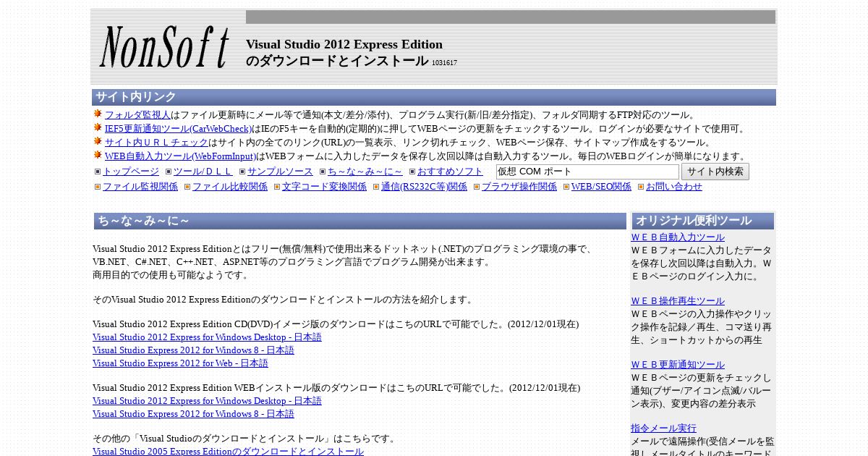This screenshot has width=868, height=456.
Task: Click orange bullet before ファイル比較関係
Action: click(x=187, y=187)
